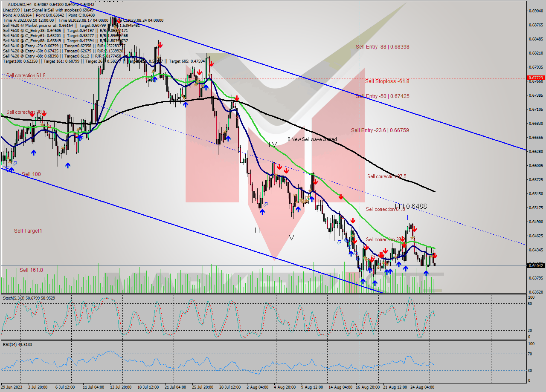Click the 0.69040 price axis value
Screen dimensions: 546x392
coord(536,11)
